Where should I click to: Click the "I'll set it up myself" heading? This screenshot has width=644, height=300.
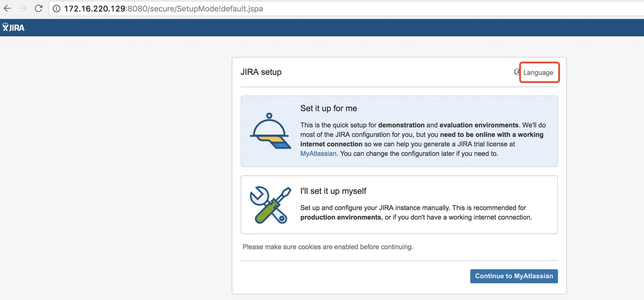[333, 191]
